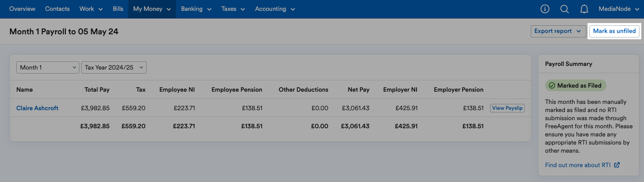Select Claire Ashcroft's £3,982.85 total pay value
The height and width of the screenshot is (182, 644).
95,108
